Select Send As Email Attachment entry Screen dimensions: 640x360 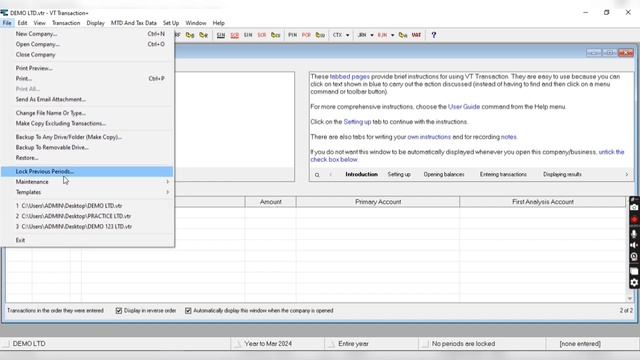pos(87,99)
